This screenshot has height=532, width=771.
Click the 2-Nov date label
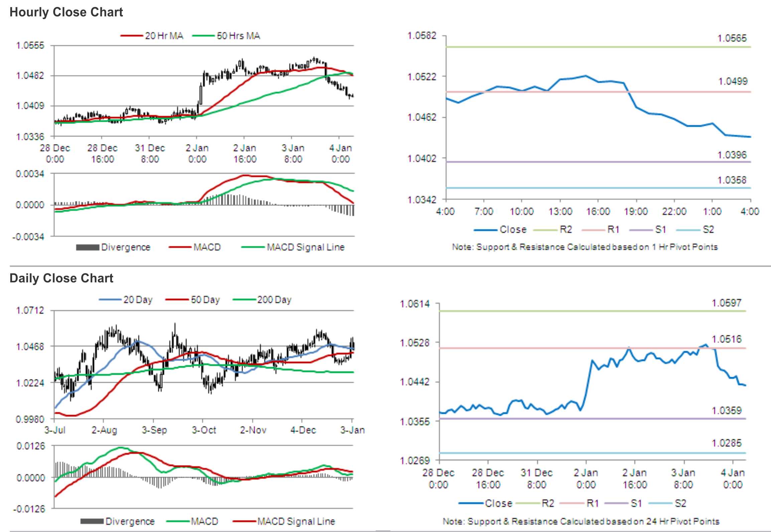click(253, 430)
